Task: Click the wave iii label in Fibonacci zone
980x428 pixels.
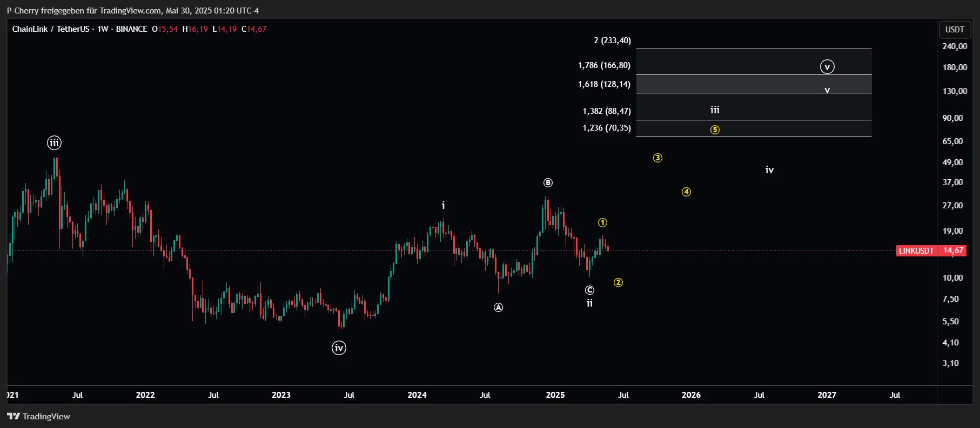Action: coord(715,110)
